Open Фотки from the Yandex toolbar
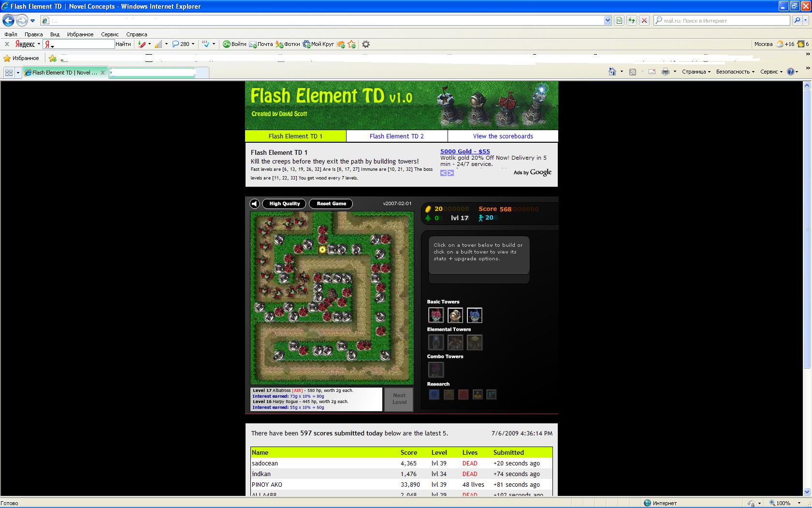812x508 pixels. pyautogui.click(x=288, y=44)
